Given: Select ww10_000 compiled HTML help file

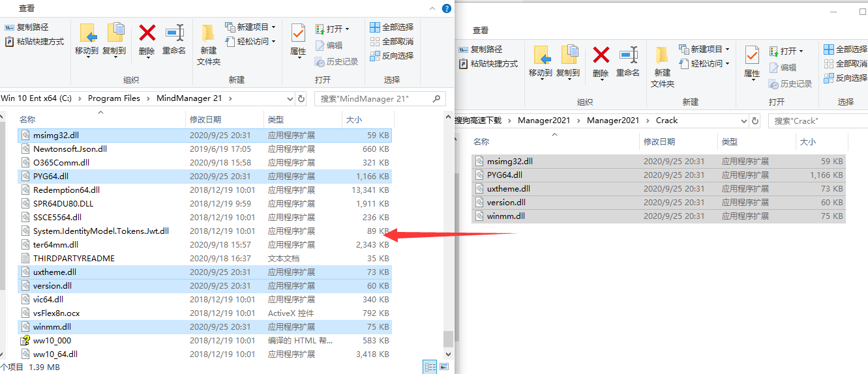Looking at the screenshot, I should [205, 341].
